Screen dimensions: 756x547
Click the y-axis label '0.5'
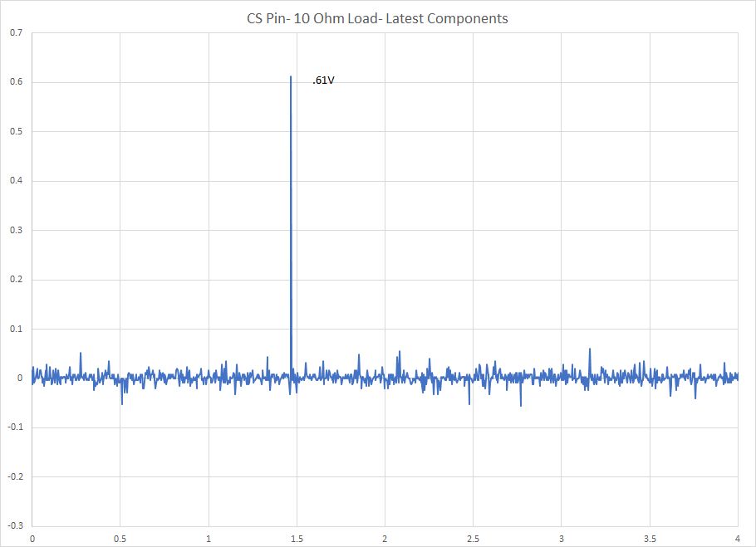click(16, 131)
